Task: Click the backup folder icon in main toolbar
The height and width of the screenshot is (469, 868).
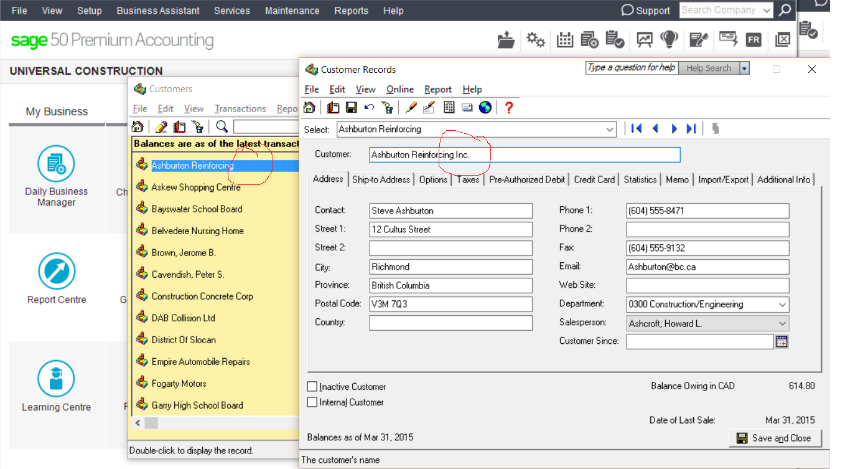Action: tap(506, 40)
